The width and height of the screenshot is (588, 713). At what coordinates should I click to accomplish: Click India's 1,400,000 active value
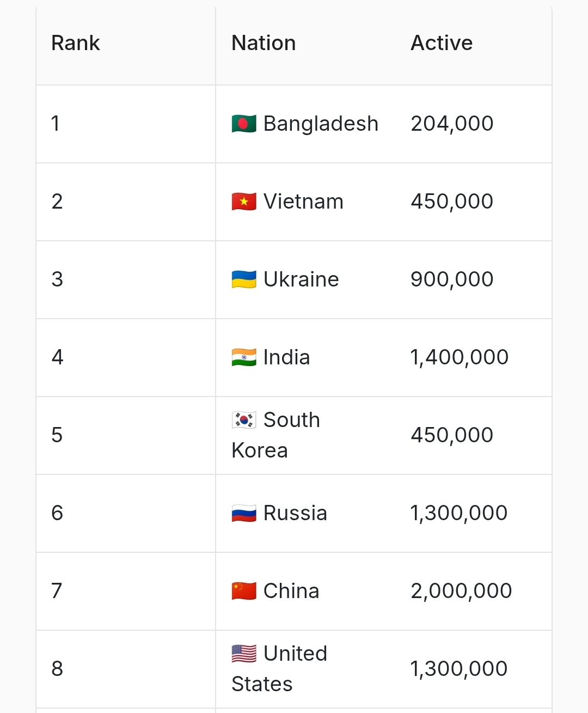(x=459, y=357)
